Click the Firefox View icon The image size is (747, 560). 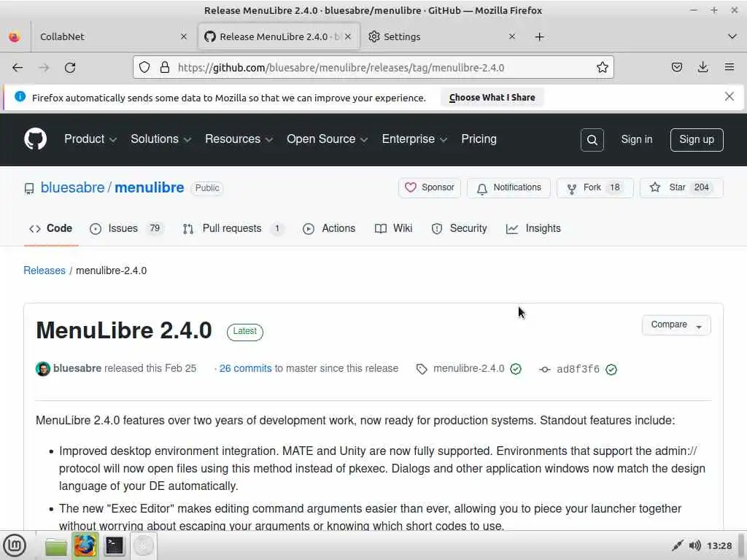coord(15,36)
